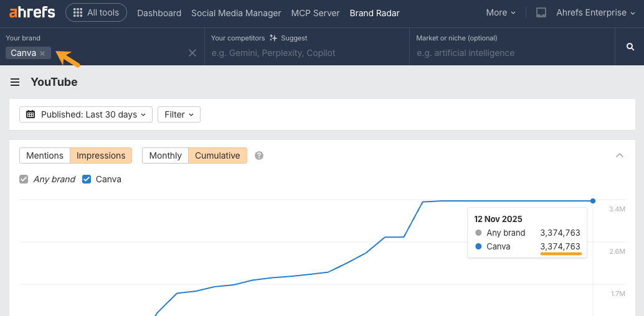
Task: Toggle the Any brand checkbox
Action: pyautogui.click(x=24, y=179)
